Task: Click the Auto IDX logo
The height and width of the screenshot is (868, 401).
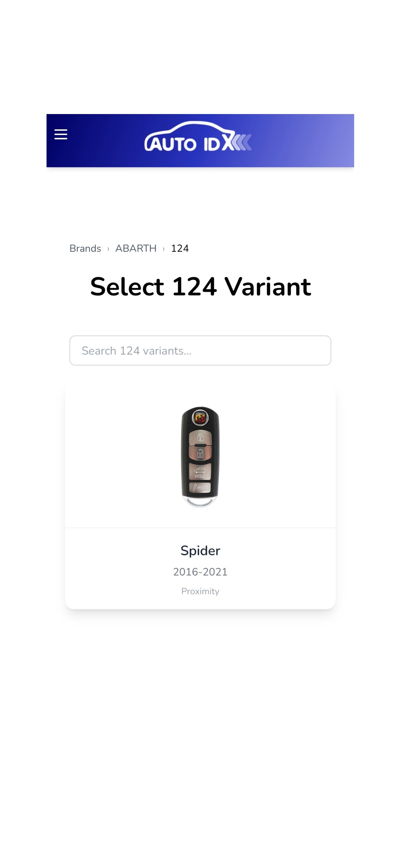Action: click(x=198, y=137)
